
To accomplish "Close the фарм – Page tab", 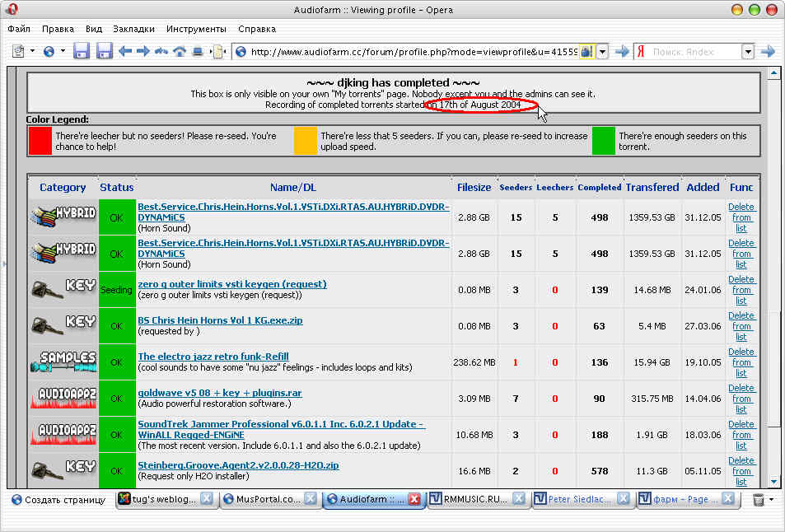I will 728,498.
